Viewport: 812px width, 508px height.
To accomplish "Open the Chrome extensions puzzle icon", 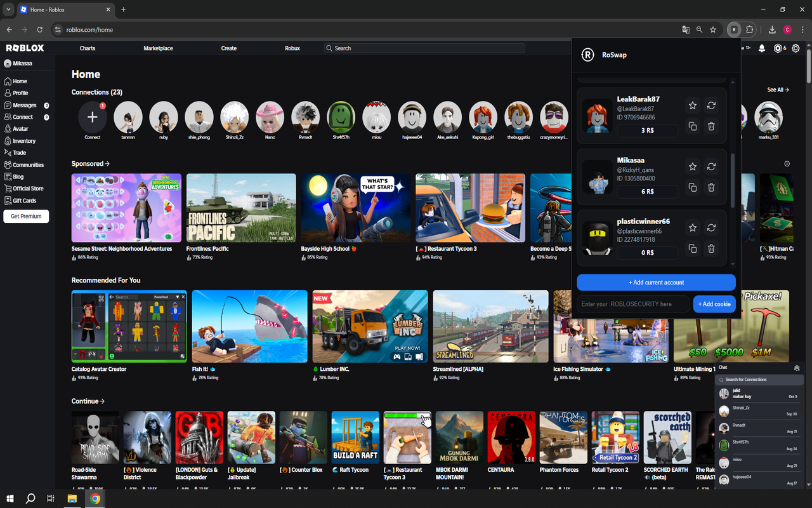I will (x=750, y=30).
